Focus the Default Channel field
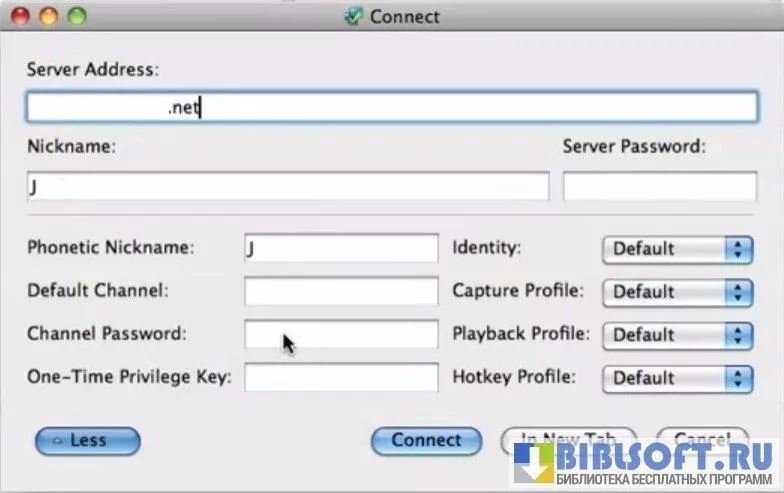Image resolution: width=784 pixels, height=493 pixels. pyautogui.click(x=340, y=291)
